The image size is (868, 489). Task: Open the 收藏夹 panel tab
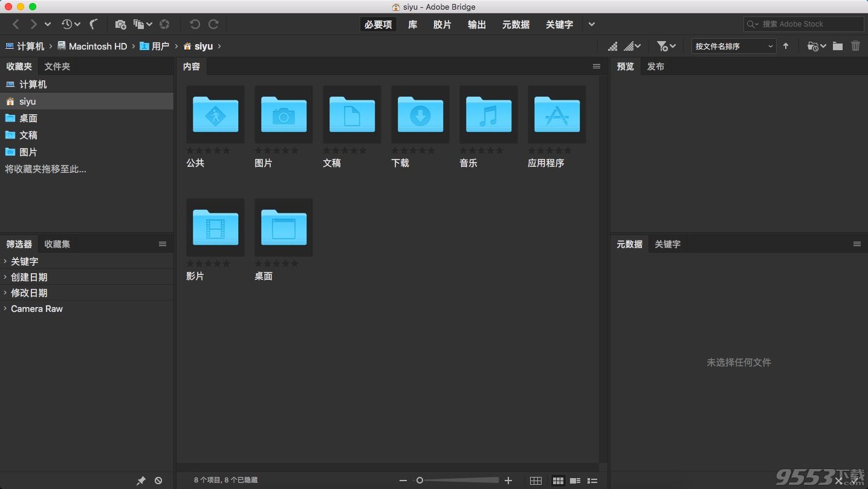pos(19,66)
